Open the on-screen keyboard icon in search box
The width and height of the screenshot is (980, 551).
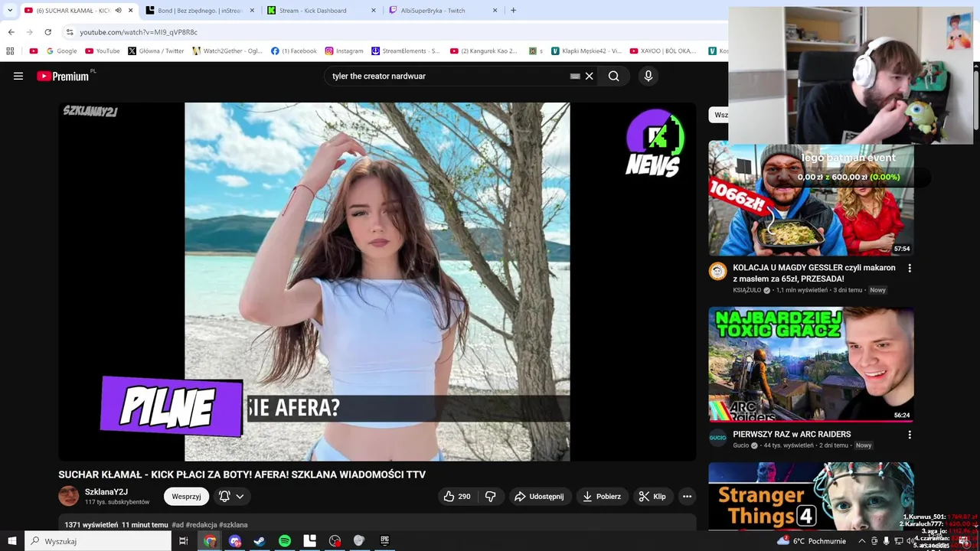coord(575,76)
